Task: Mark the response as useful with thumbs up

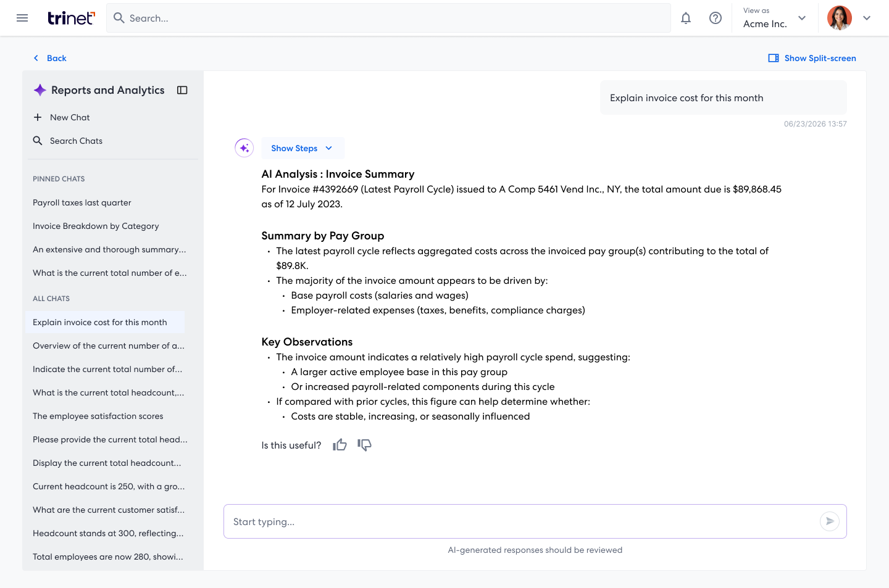Action: point(340,445)
